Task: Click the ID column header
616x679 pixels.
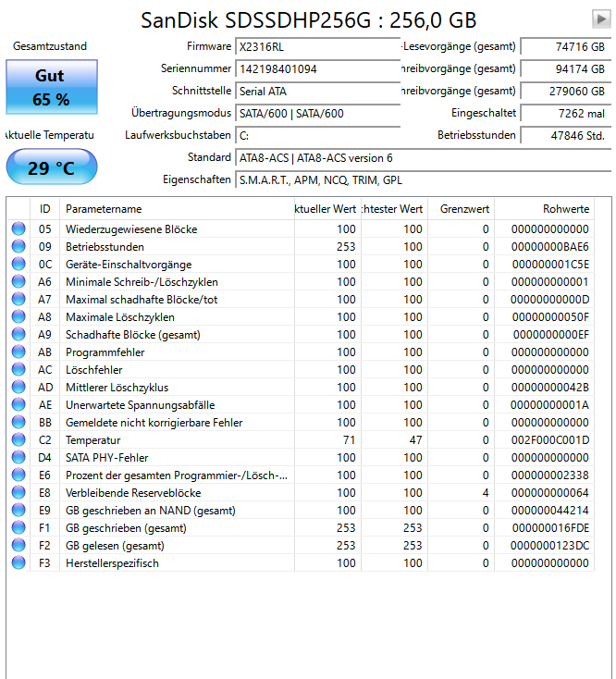Action: click(45, 209)
